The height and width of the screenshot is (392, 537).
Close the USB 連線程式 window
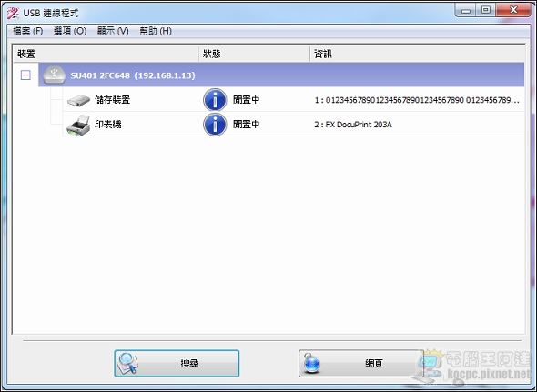pyautogui.click(x=513, y=10)
